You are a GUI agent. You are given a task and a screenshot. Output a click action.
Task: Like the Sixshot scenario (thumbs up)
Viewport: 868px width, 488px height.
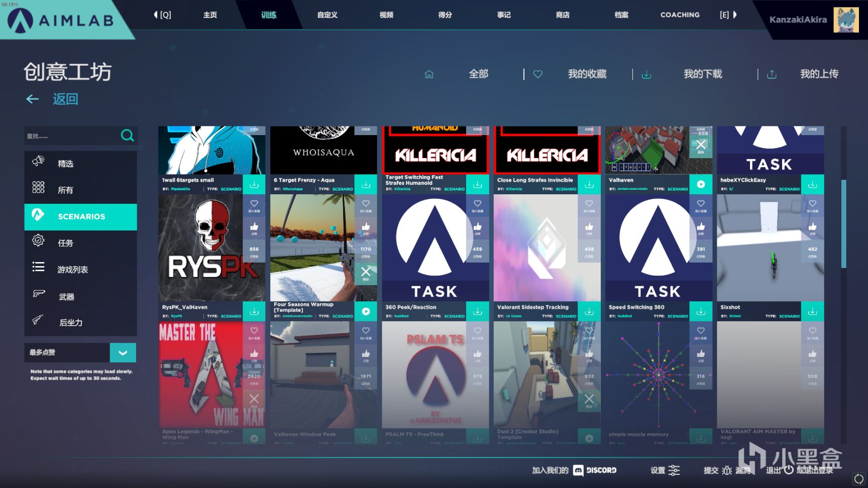pyautogui.click(x=812, y=228)
